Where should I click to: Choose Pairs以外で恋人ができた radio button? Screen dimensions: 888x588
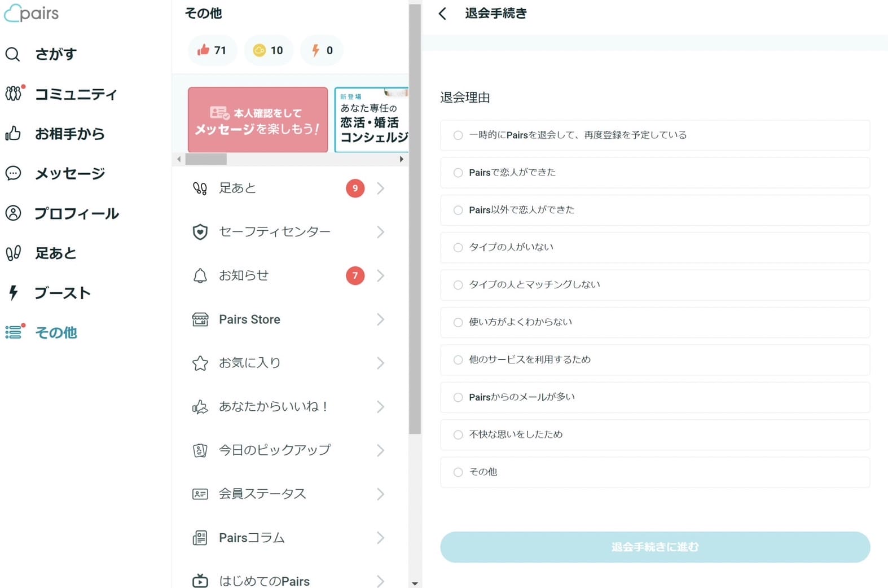tap(458, 210)
